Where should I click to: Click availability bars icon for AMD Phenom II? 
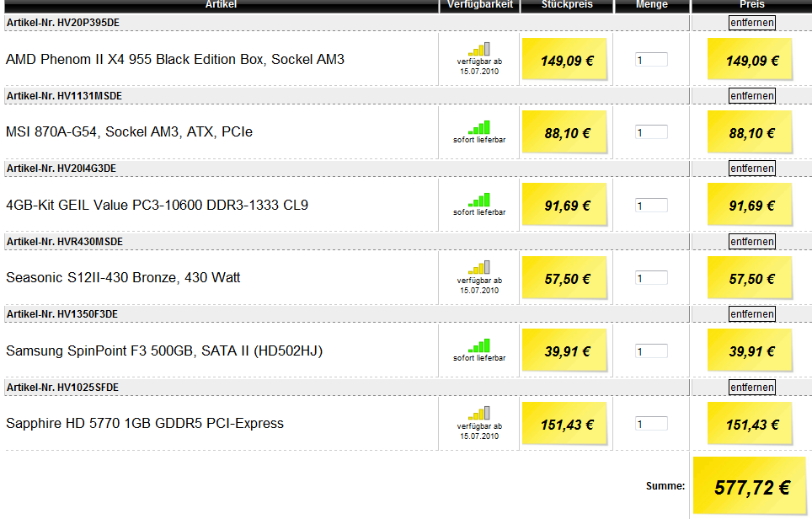point(479,49)
